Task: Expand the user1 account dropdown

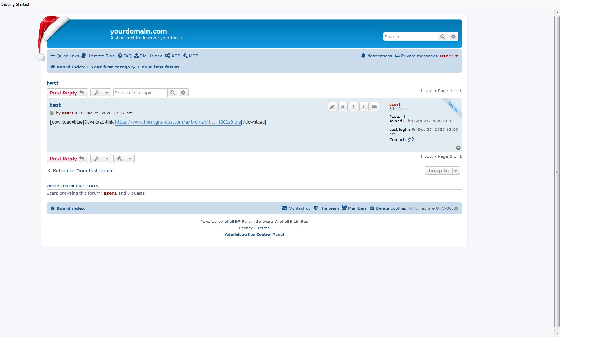Action: [x=449, y=56]
